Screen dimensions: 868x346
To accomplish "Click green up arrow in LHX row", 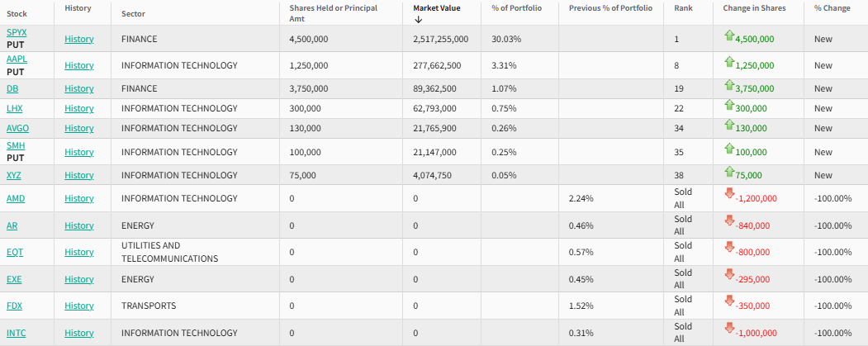I will [729, 105].
